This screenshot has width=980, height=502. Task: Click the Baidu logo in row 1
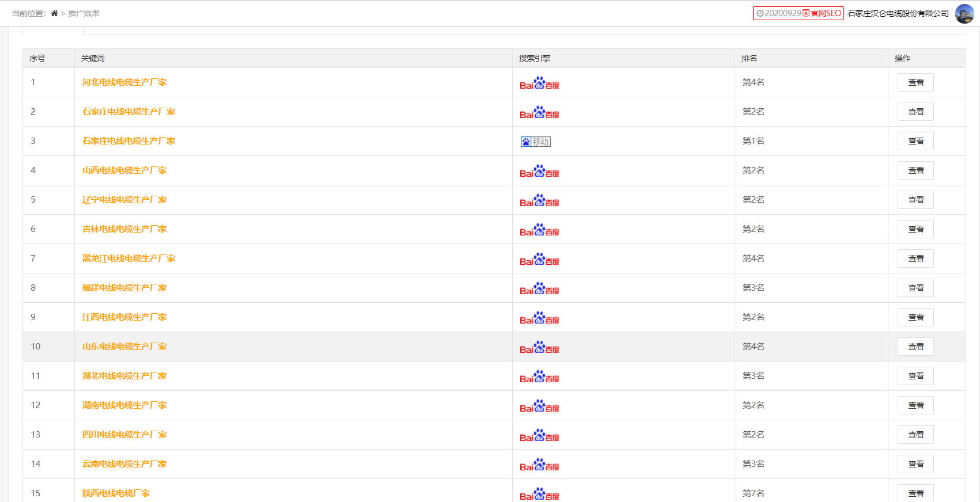pyautogui.click(x=539, y=83)
